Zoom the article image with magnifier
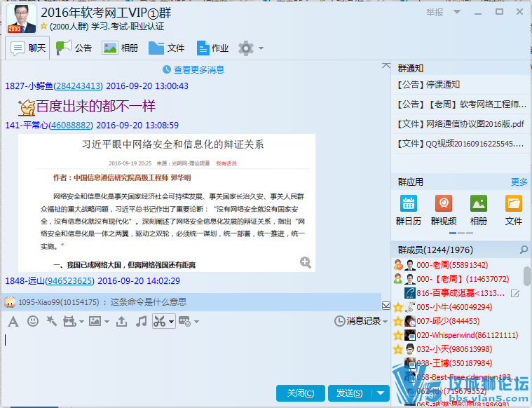Image resolution: width=532 pixels, height=408 pixels. pos(306,262)
